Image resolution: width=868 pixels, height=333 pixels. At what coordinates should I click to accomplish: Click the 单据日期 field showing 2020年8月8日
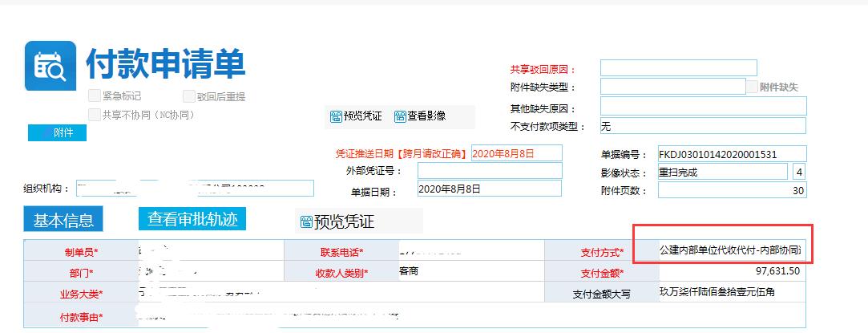click(490, 189)
